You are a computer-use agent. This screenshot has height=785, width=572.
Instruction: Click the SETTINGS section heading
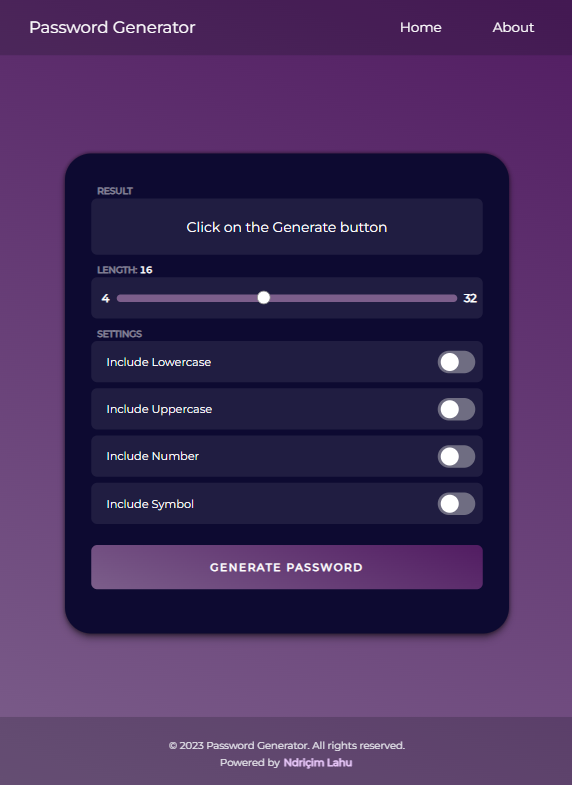(x=120, y=334)
